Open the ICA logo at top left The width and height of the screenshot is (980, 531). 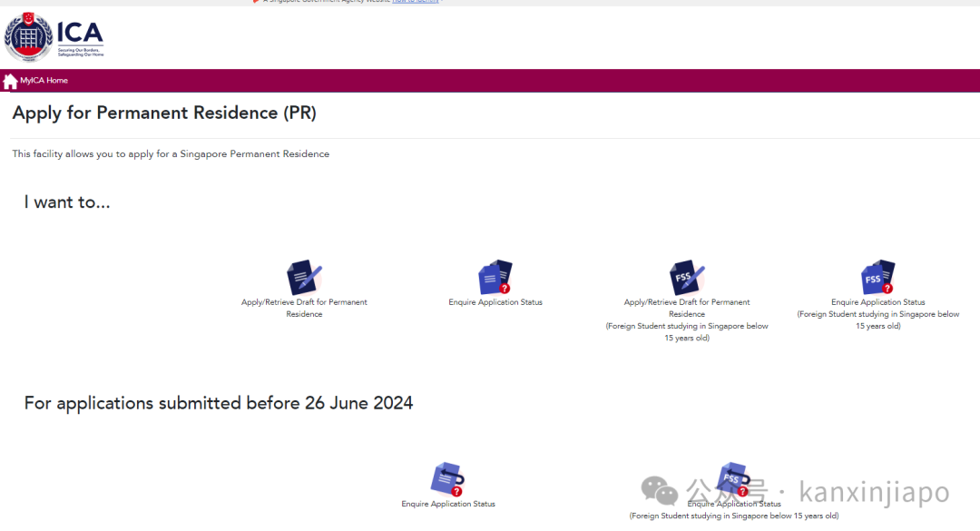[54, 37]
